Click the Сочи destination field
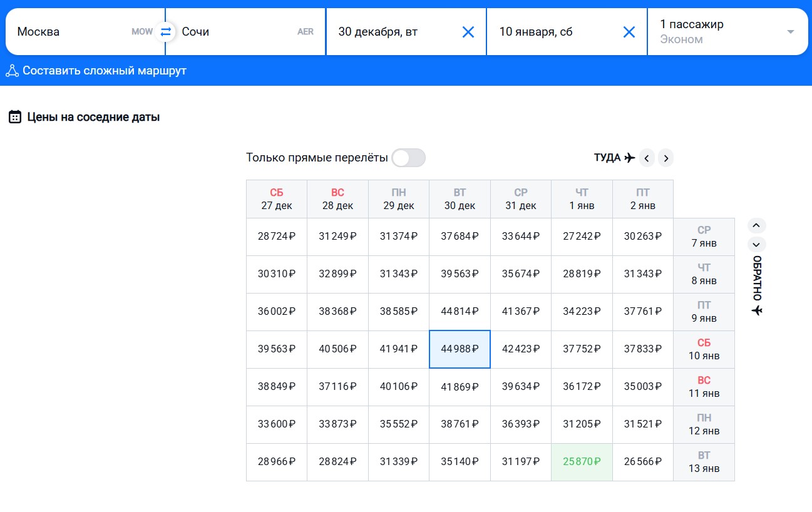Screen dimensions: 812x512 point(232,32)
